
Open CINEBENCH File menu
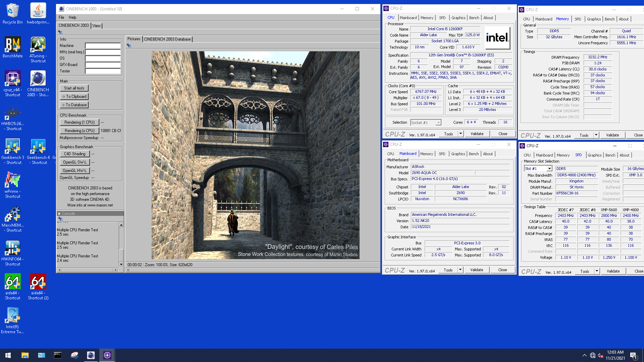pos(61,17)
